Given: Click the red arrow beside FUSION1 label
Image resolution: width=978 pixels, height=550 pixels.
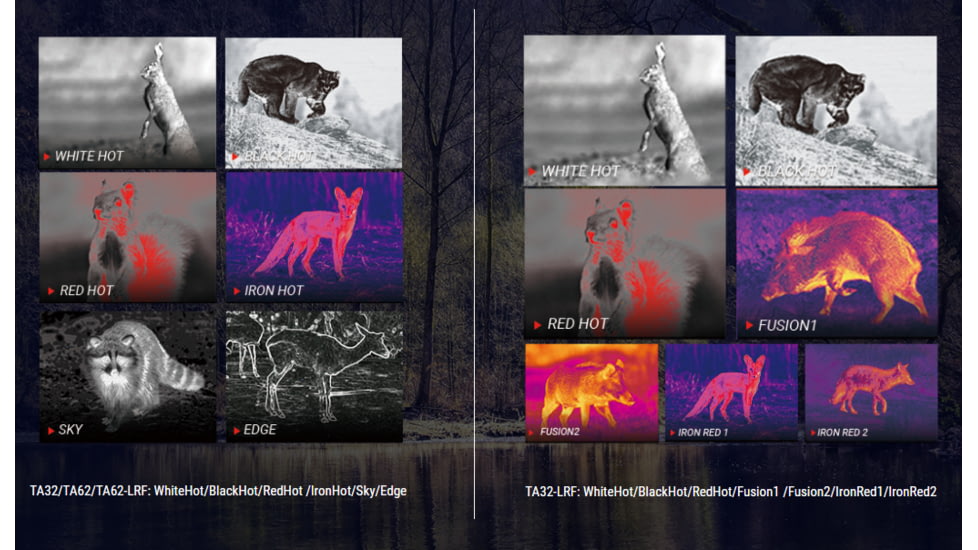Looking at the screenshot, I should tap(750, 325).
